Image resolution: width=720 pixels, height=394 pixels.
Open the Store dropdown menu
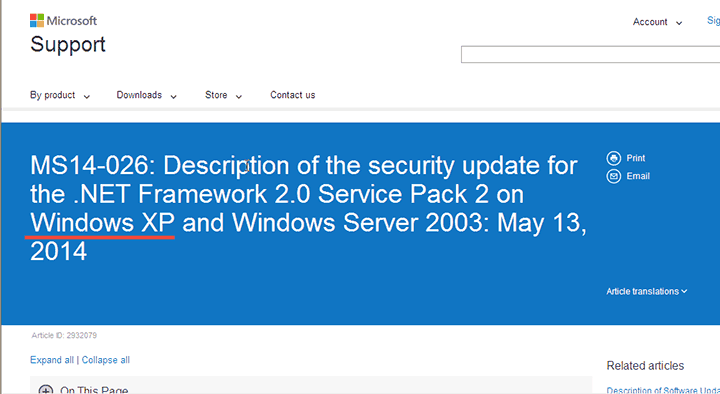click(x=223, y=95)
